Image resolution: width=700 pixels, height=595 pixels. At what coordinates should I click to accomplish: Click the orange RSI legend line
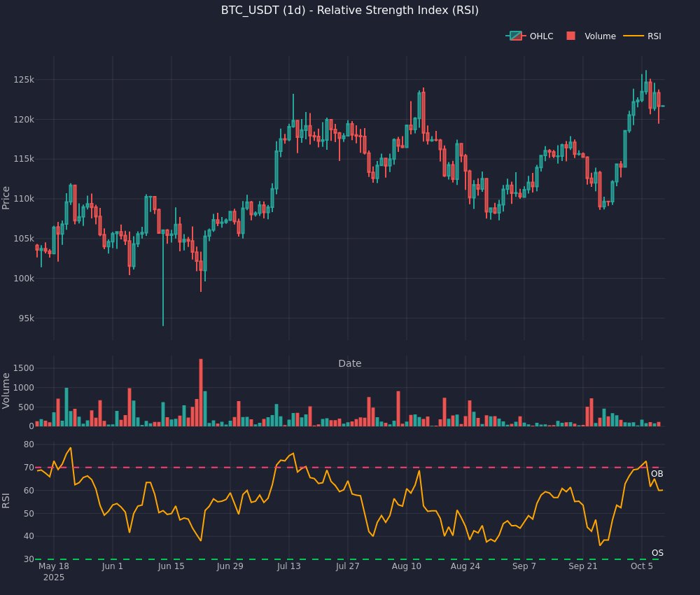[x=633, y=36]
